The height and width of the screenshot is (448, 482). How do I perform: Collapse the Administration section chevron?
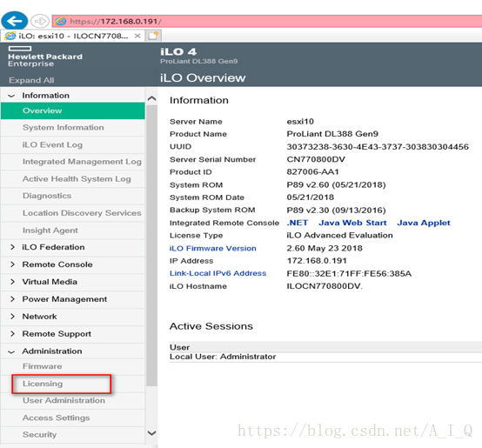tap(11, 351)
